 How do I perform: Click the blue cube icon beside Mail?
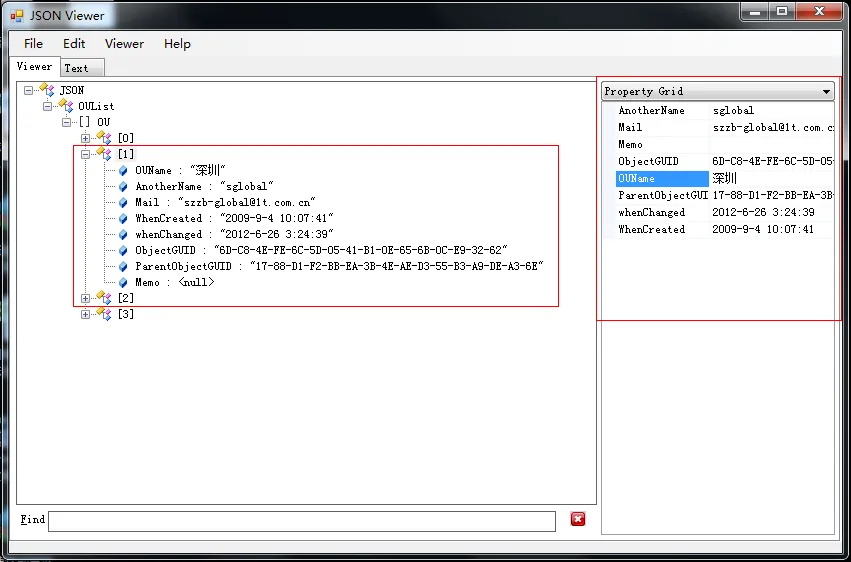123,202
